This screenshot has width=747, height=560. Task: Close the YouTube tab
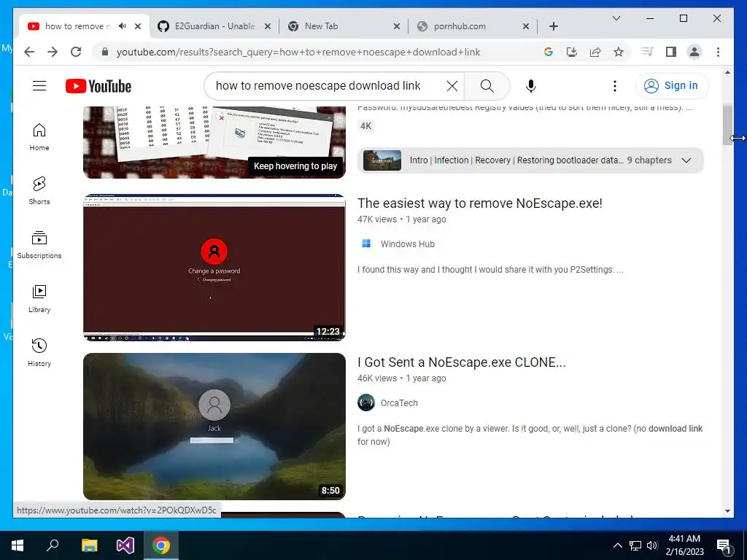pos(138,26)
